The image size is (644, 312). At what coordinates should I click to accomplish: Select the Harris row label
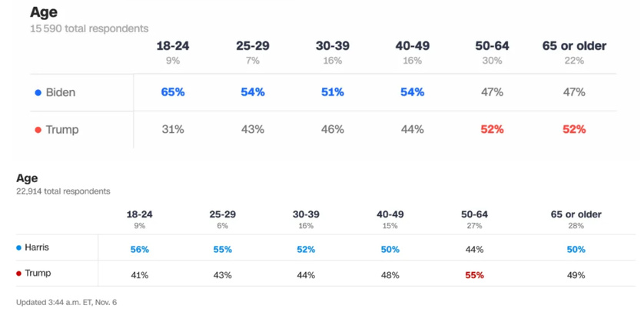[39, 248]
